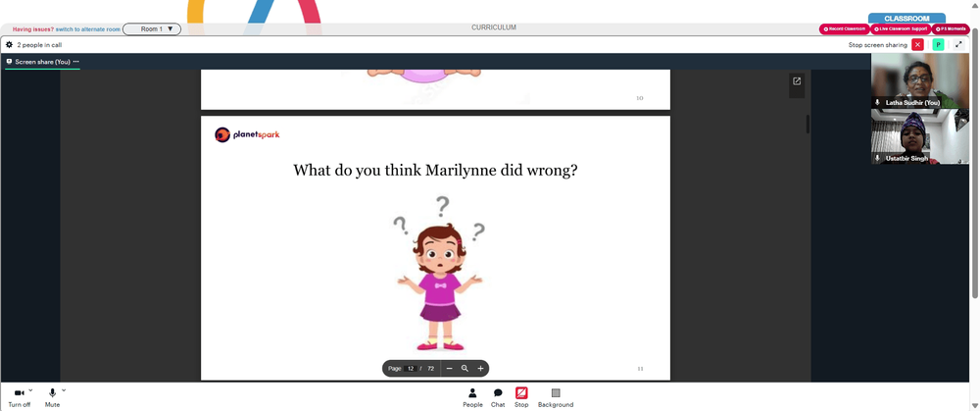Image resolution: width=980 pixels, height=411 pixels.
Task: Select the Screen share (You) tab
Action: 42,62
